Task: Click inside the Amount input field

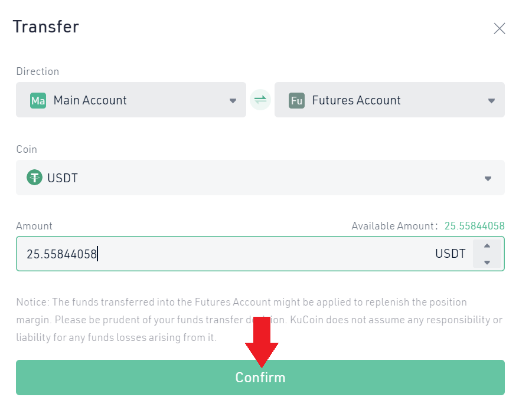Action: [x=236, y=254]
